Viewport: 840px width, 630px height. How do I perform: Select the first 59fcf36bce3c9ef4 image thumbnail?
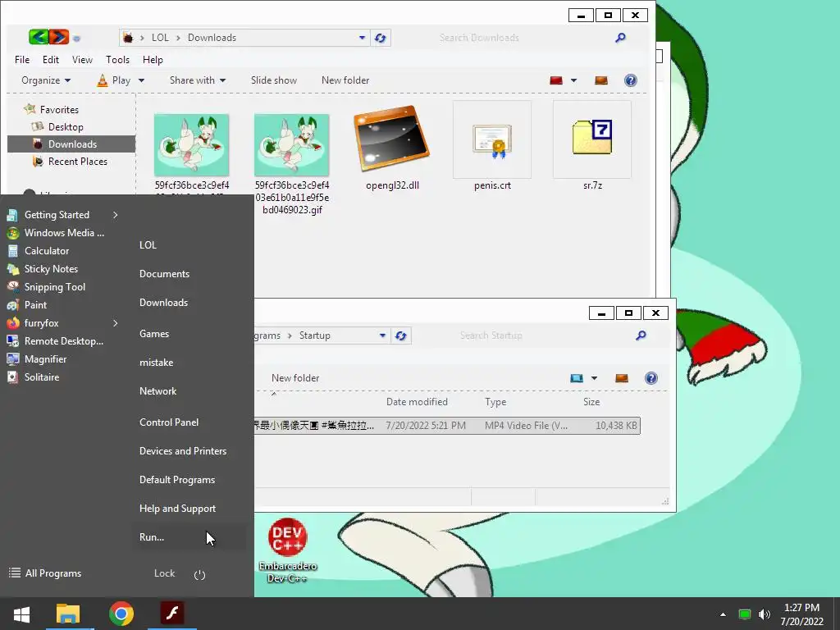(x=191, y=144)
